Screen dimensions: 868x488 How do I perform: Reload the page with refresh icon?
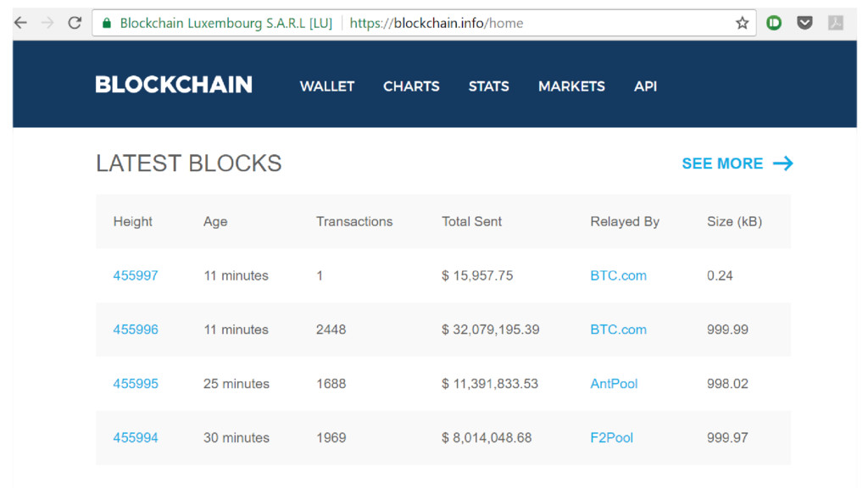pyautogui.click(x=75, y=23)
